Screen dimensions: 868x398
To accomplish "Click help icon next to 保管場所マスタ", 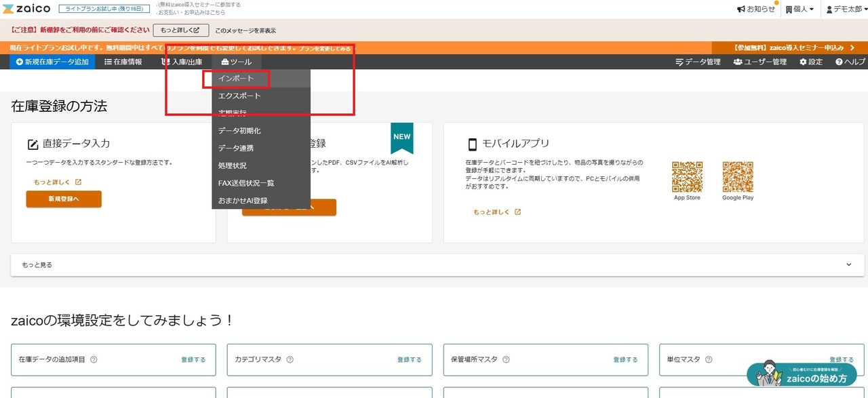I will (x=506, y=359).
